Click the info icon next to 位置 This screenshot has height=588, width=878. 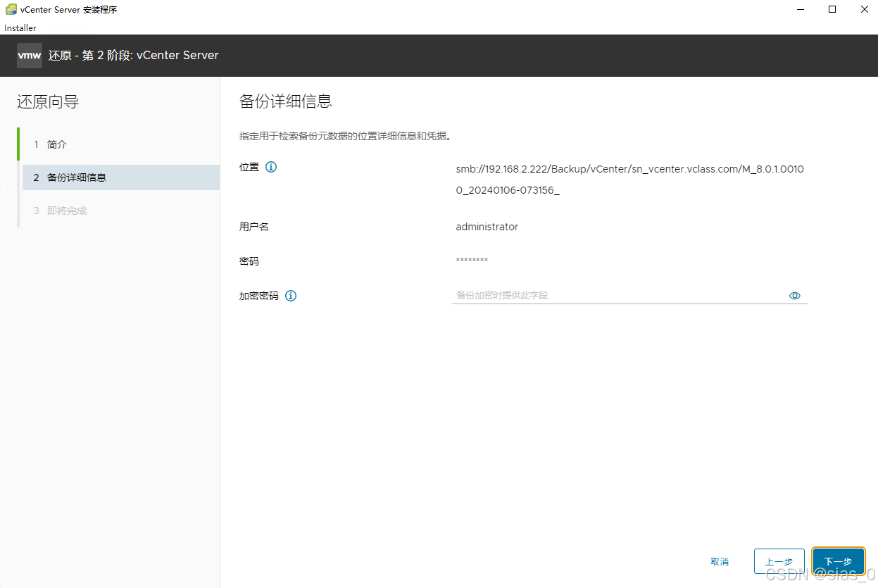[x=271, y=168]
